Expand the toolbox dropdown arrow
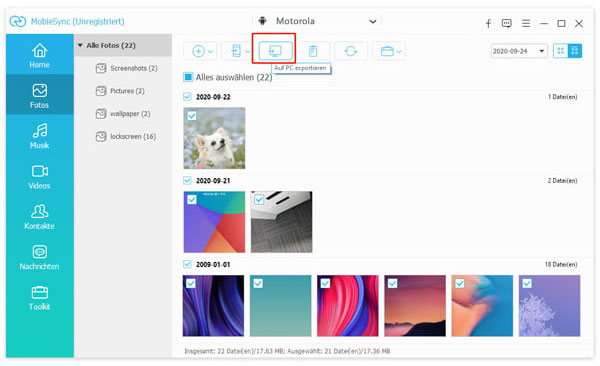The height and width of the screenshot is (366, 600). [399, 51]
